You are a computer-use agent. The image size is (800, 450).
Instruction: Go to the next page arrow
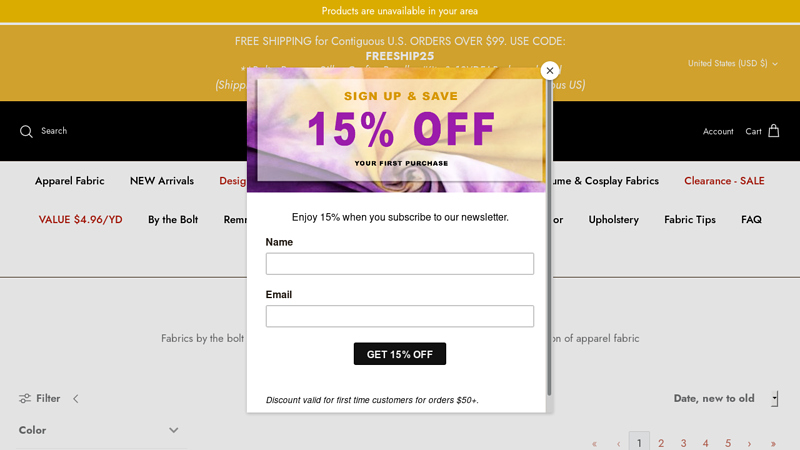point(750,443)
